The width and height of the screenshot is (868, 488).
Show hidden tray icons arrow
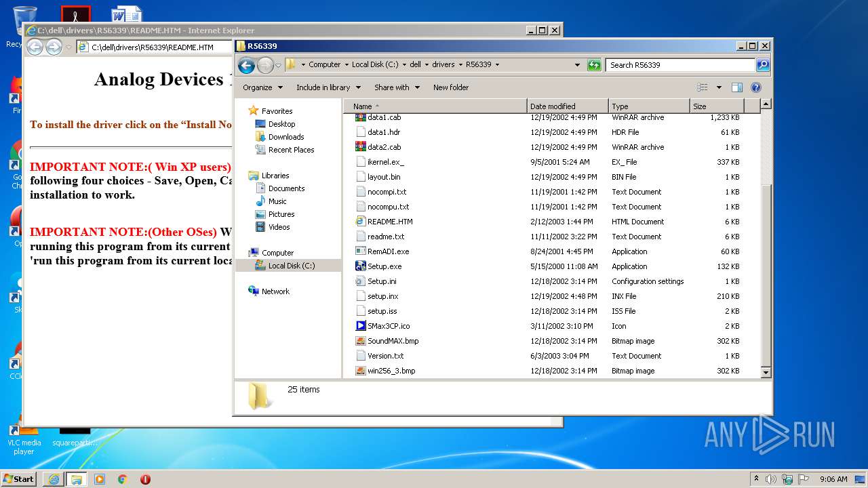tap(756, 479)
